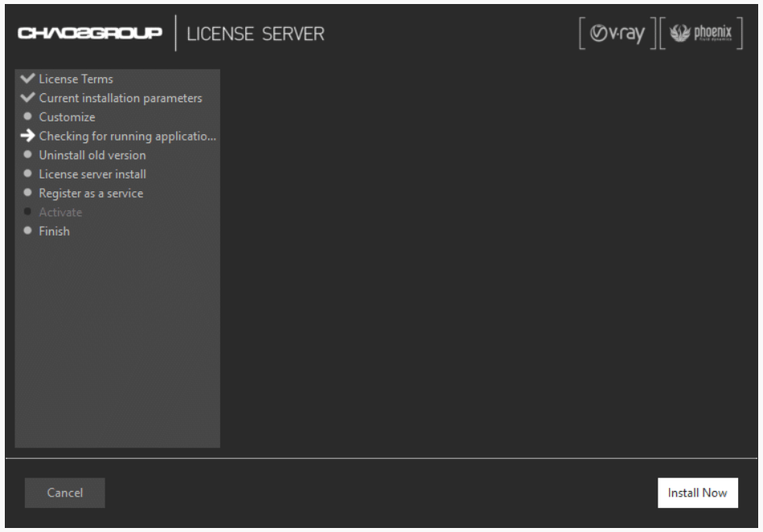Choose the Uninstall old version step
Image resolution: width=763 pixels, height=532 pixels.
pos(92,155)
